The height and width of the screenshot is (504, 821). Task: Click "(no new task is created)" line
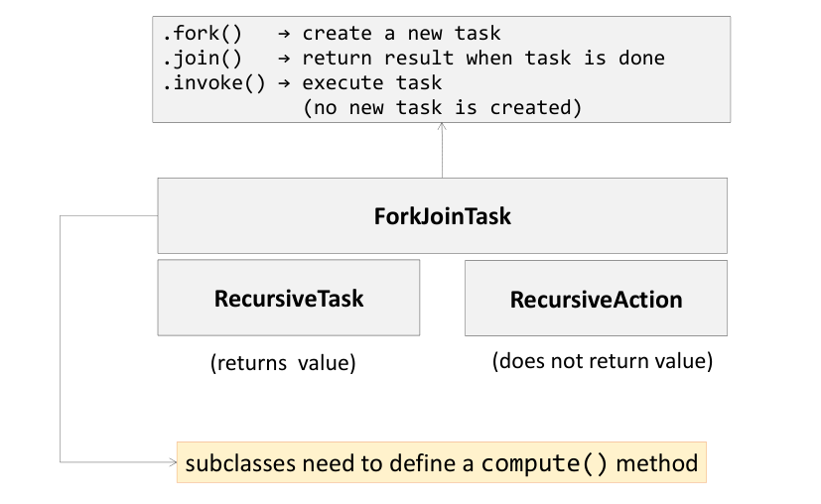click(442, 107)
